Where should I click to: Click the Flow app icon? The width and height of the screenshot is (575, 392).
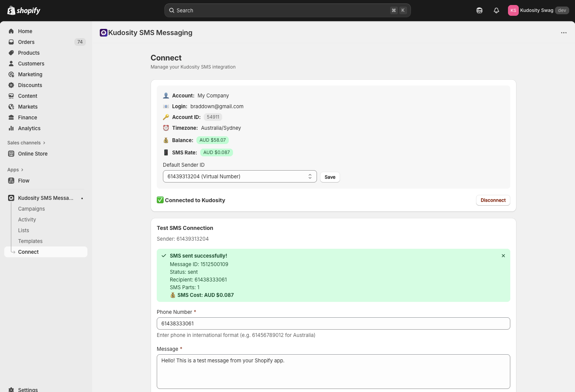coord(11,181)
